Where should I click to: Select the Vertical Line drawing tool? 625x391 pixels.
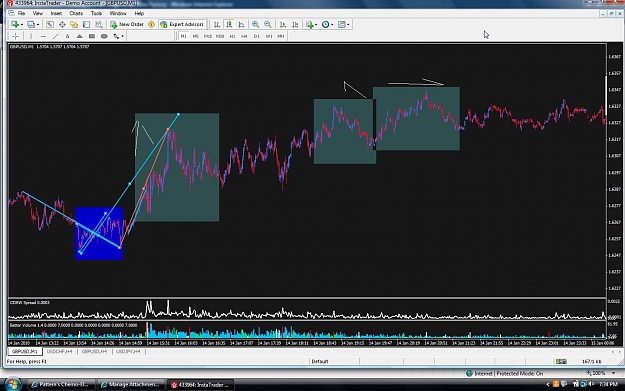[31, 36]
